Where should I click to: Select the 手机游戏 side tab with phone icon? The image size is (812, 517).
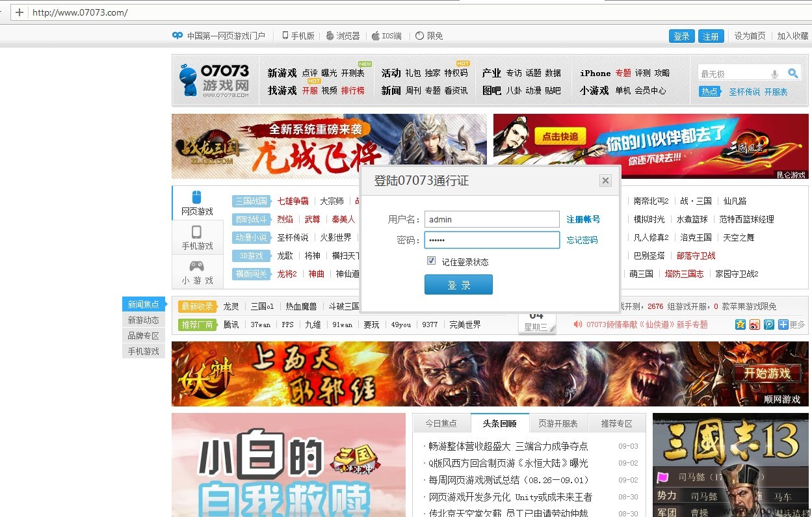tap(198, 237)
